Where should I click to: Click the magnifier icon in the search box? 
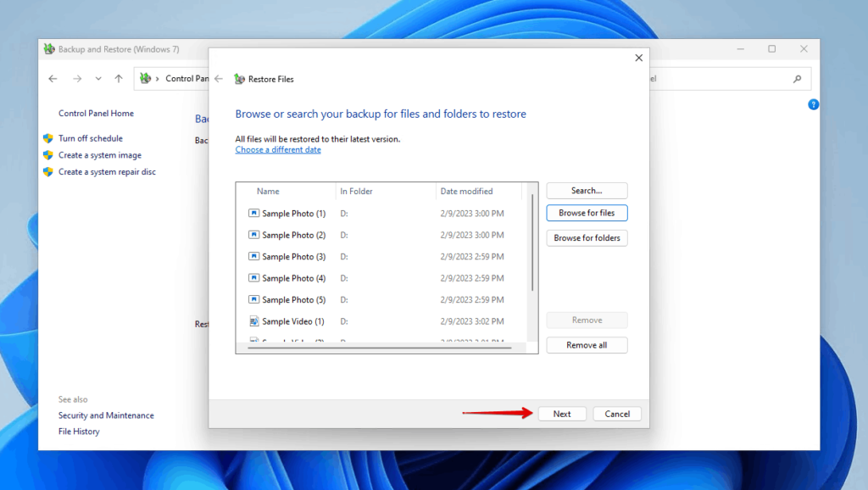797,78
